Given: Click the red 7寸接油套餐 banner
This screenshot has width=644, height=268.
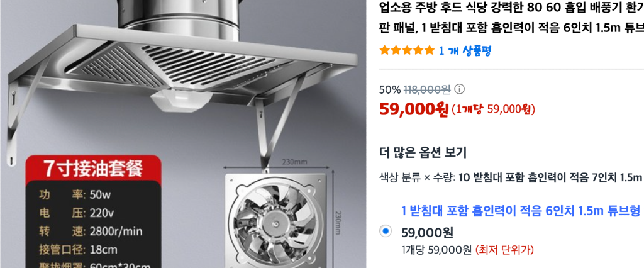Looking at the screenshot, I should pos(93,169).
